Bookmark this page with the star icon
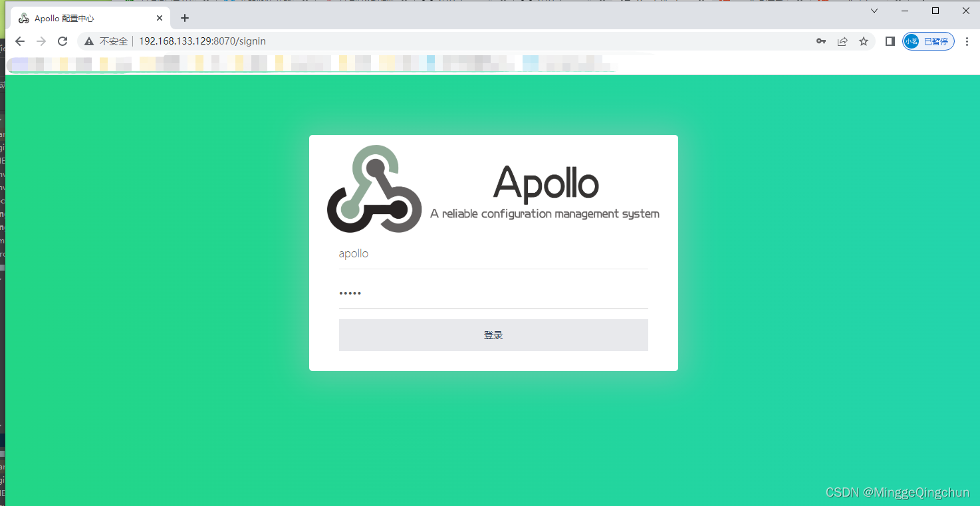The width and height of the screenshot is (980, 506). point(864,41)
